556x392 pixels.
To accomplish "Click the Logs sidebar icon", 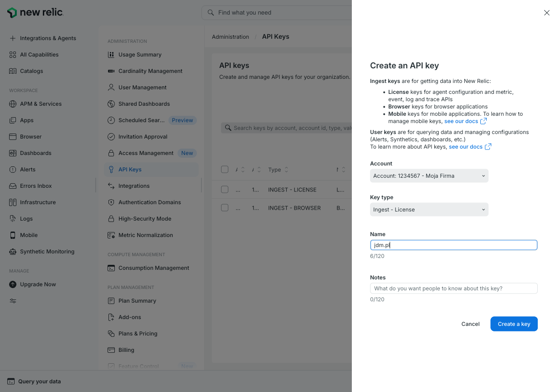I will tap(13, 219).
